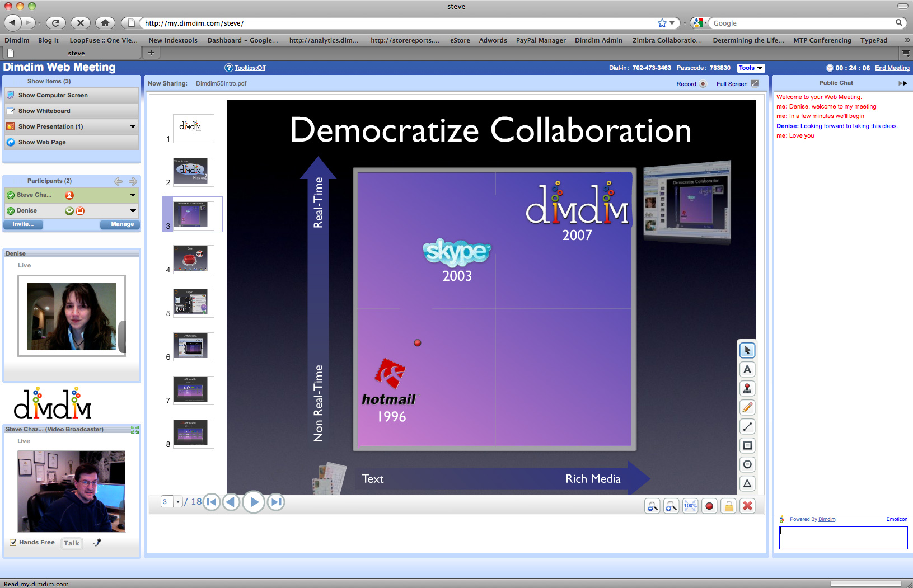
Task: Select the text annotation tool
Action: coord(747,369)
